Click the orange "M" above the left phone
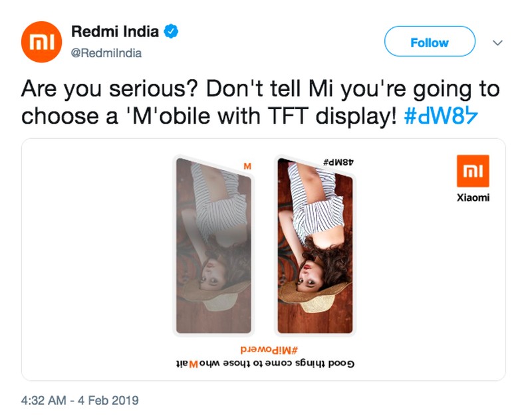This screenshot has height=418, width=532. [x=247, y=165]
